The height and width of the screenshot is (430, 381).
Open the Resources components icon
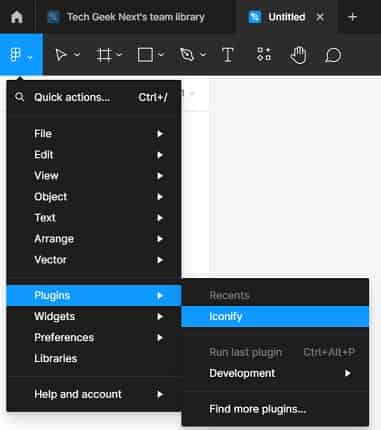pyautogui.click(x=264, y=54)
